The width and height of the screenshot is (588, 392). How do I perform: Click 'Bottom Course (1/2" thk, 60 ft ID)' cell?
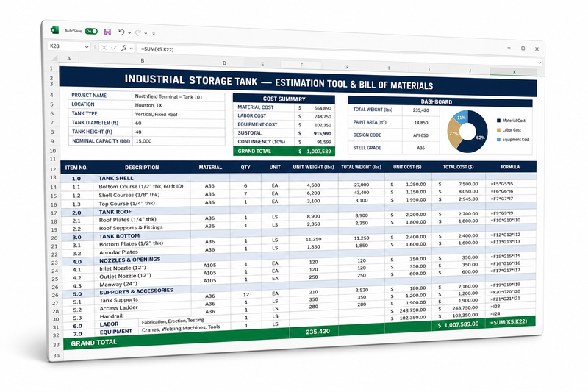tap(141, 186)
